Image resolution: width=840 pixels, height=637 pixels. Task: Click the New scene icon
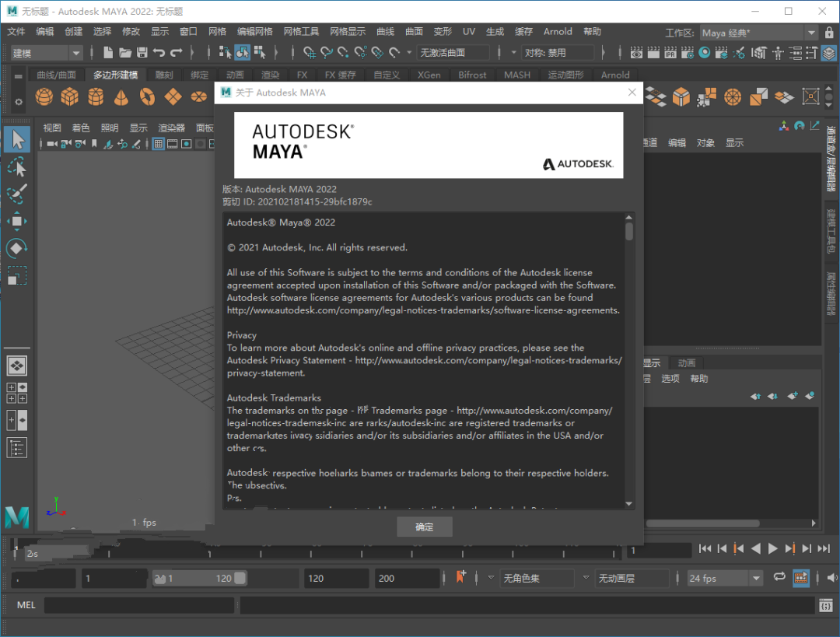click(108, 53)
